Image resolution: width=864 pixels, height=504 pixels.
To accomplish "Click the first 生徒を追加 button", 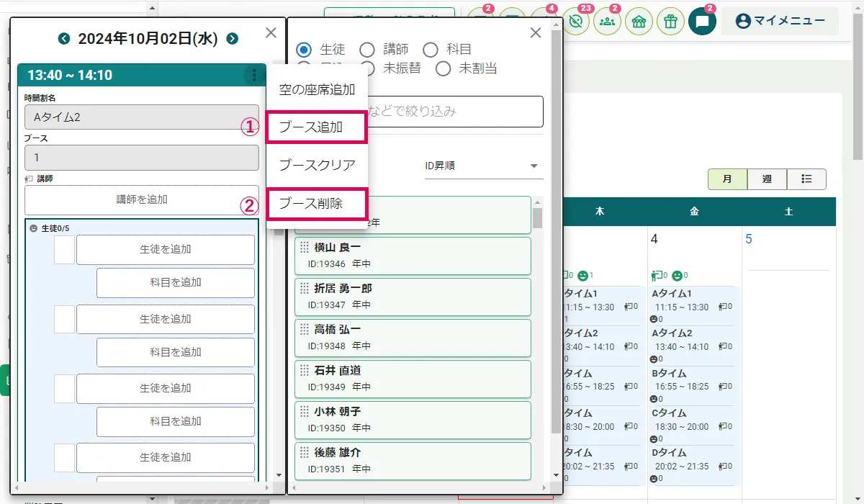I will (x=166, y=249).
